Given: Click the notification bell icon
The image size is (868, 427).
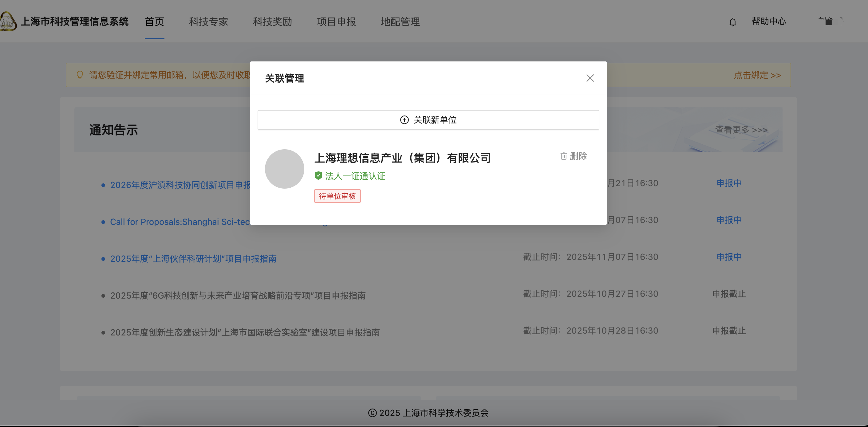Looking at the screenshot, I should [x=732, y=22].
